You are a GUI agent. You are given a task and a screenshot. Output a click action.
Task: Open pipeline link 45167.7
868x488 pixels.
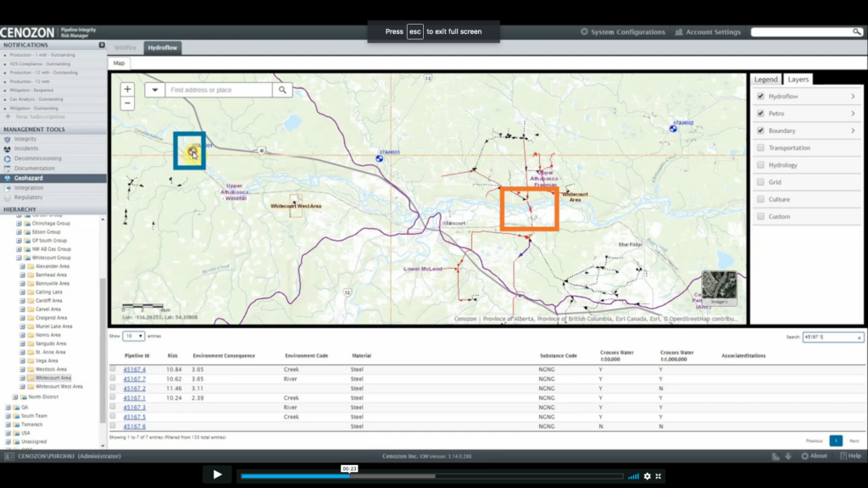(135, 379)
